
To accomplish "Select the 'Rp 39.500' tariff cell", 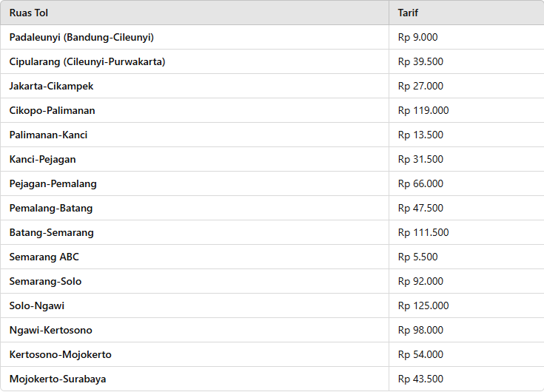I will point(466,61).
